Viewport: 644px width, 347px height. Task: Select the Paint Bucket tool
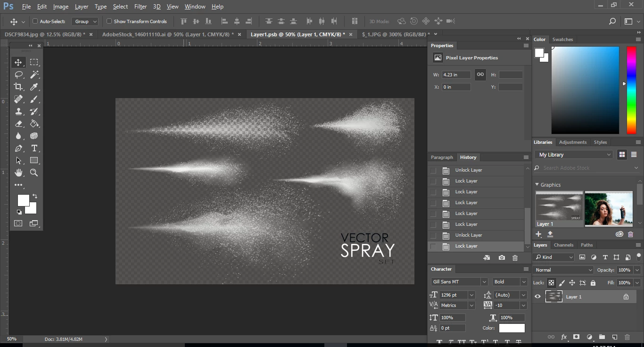(34, 124)
